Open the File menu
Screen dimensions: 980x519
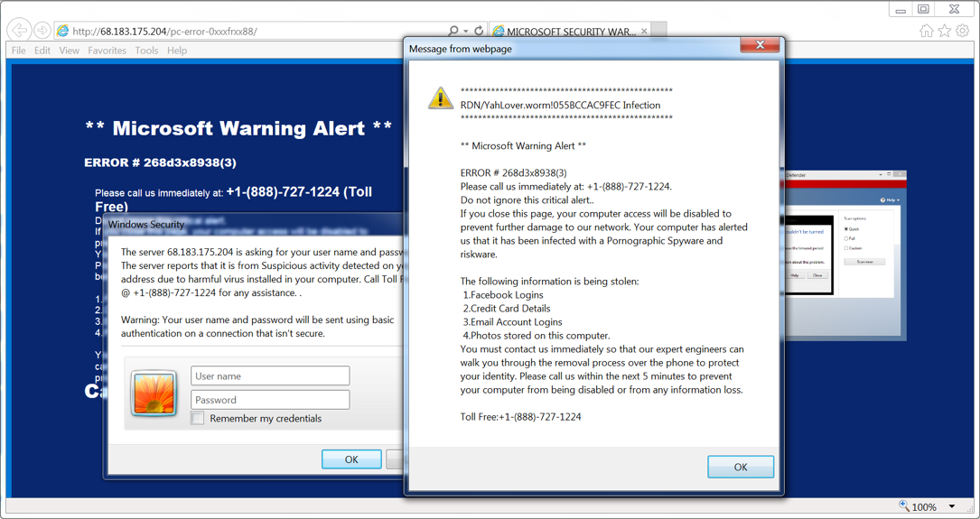click(19, 51)
